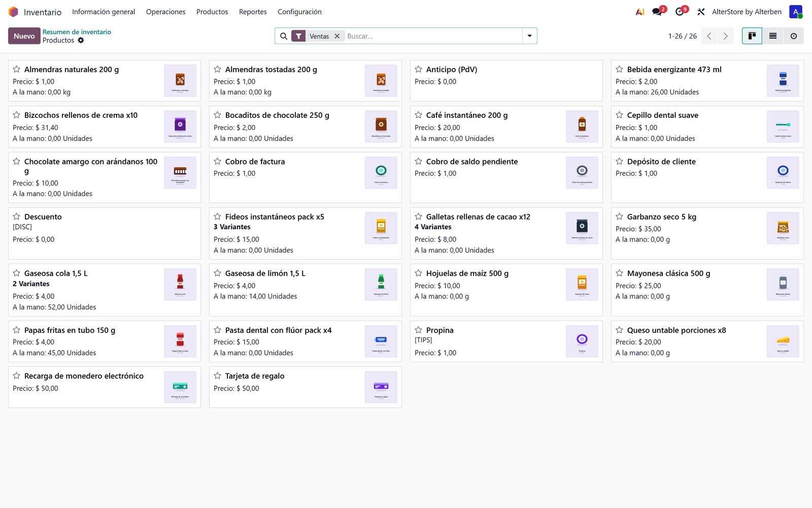Open the AI assistant icon in top bar

click(x=640, y=12)
